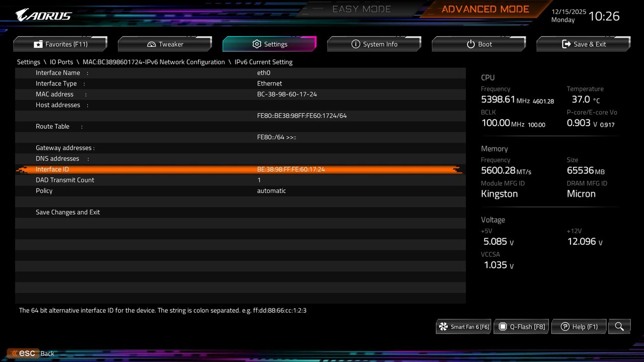Edit the Interface ID value field
The image size is (644, 362).
[x=291, y=169]
